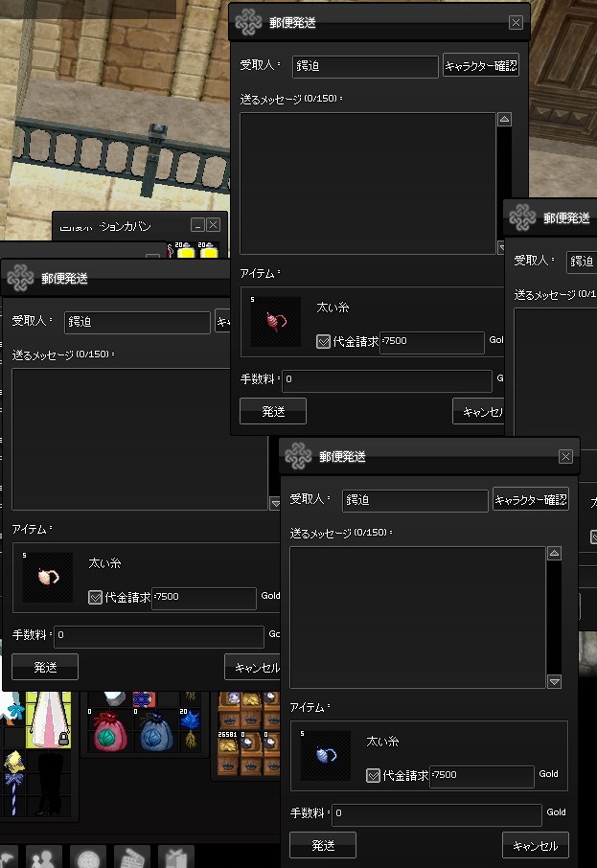
Task: Click the red thick thread item icon
Action: pos(275,321)
